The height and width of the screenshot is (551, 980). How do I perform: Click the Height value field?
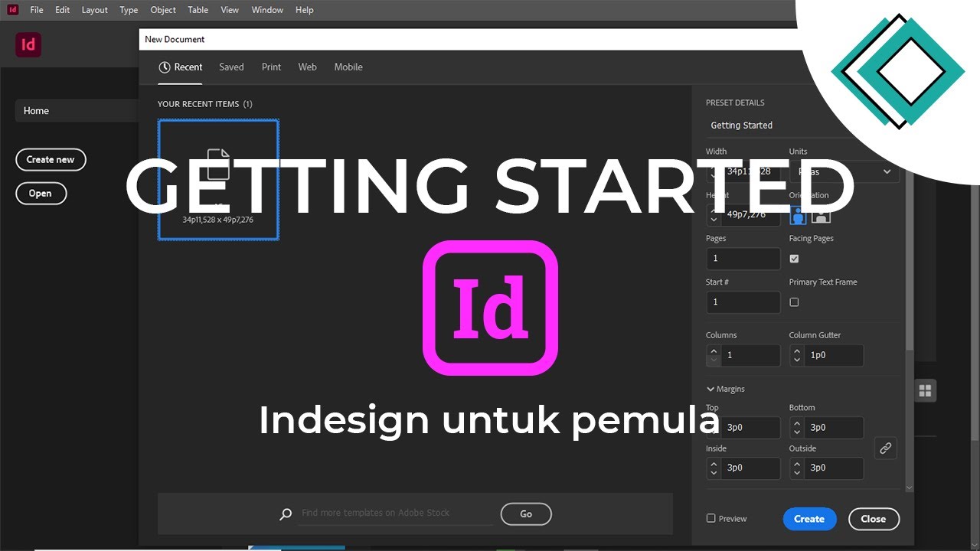click(750, 215)
